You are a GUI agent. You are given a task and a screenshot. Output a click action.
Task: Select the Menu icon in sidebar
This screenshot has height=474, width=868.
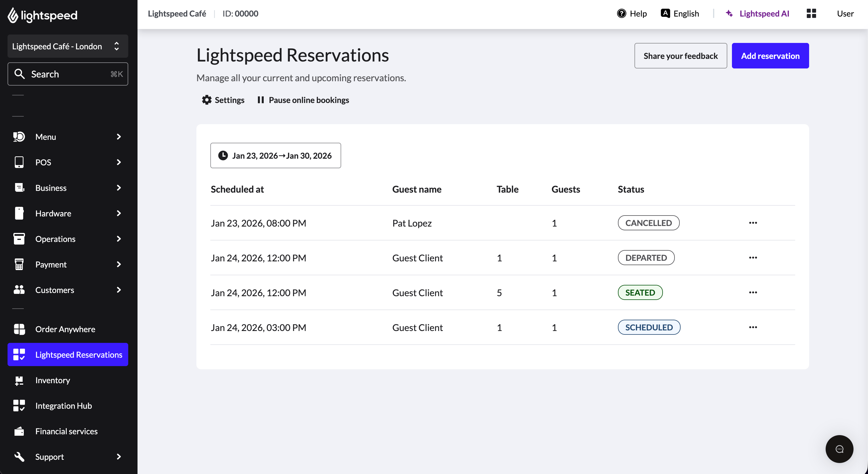(19, 136)
